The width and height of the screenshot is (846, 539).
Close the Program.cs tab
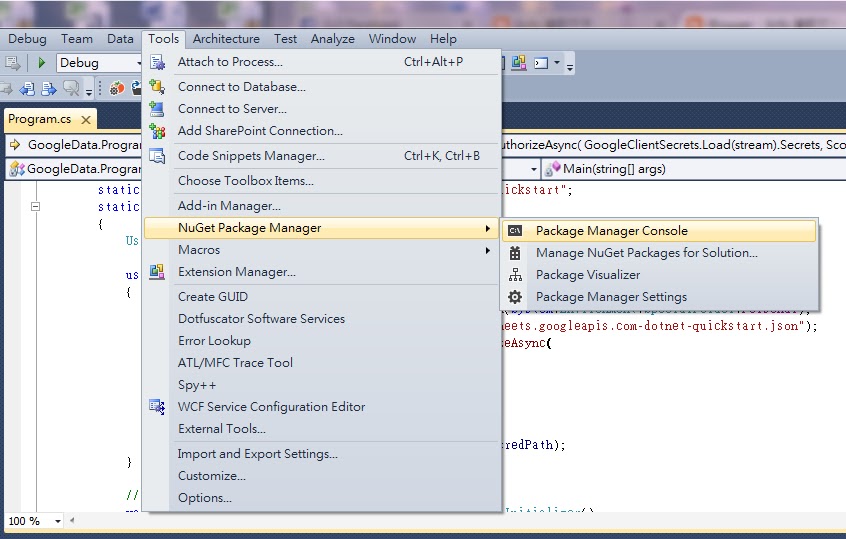tap(86, 120)
